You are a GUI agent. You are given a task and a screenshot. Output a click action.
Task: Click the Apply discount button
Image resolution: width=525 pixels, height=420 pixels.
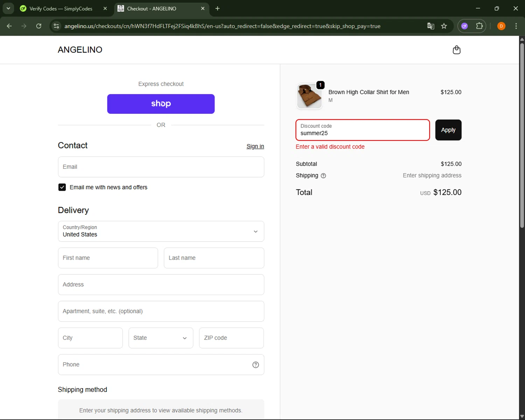448,130
